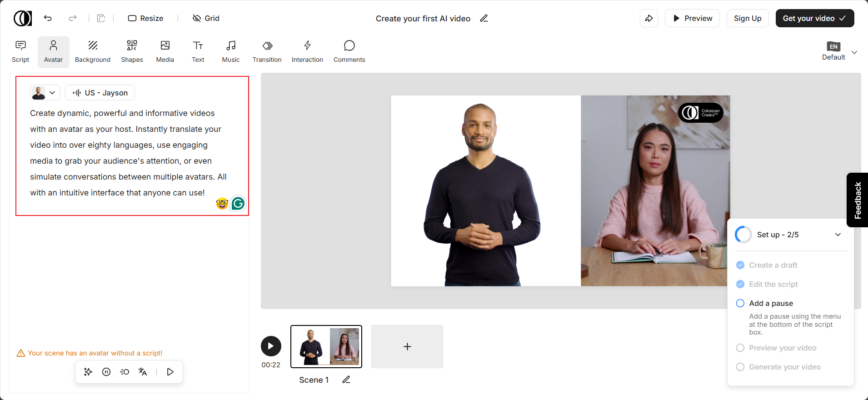Image resolution: width=868 pixels, height=400 pixels.
Task: Select the male avatar on the canvas
Action: (482, 195)
